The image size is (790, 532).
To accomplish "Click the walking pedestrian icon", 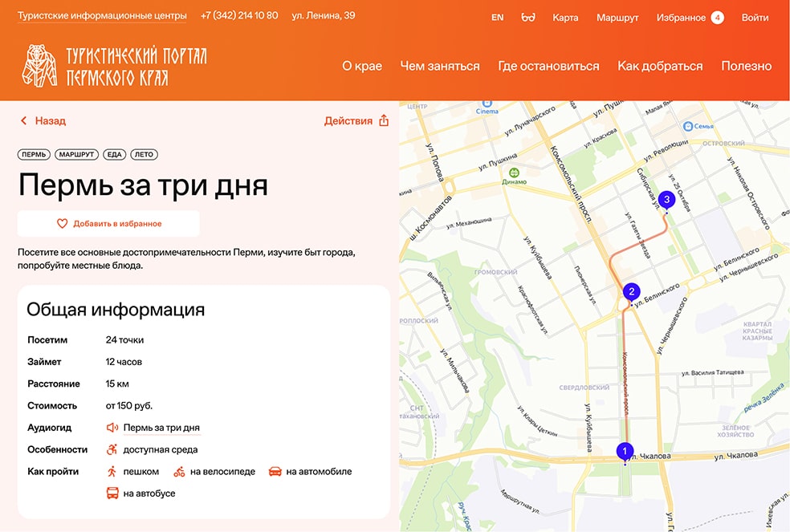I will 112,472.
